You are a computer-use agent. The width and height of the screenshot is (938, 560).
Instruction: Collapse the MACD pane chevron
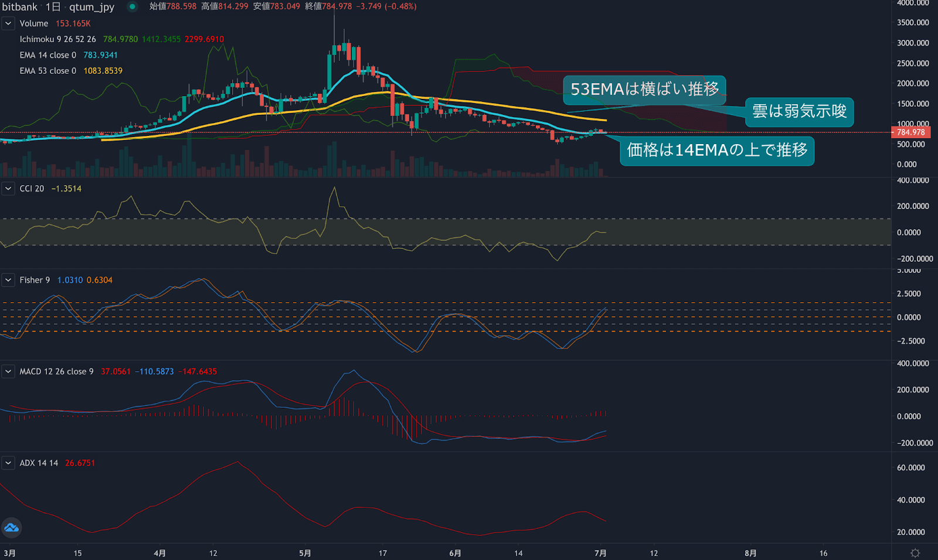pyautogui.click(x=8, y=371)
